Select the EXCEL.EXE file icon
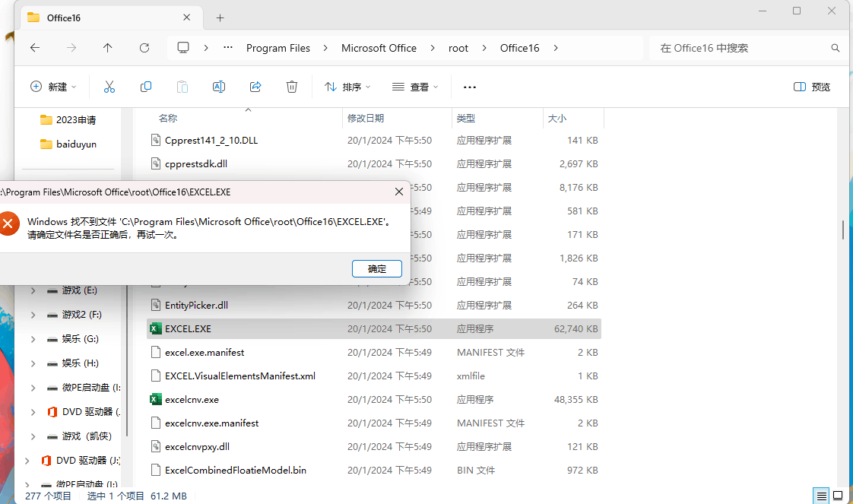This screenshot has width=853, height=504. pos(156,328)
